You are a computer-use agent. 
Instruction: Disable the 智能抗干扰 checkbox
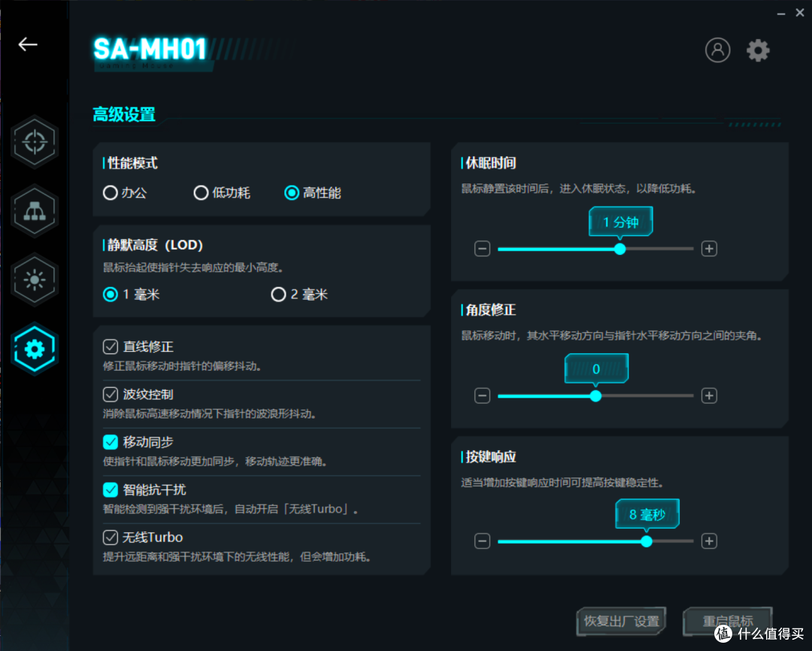[x=111, y=489]
